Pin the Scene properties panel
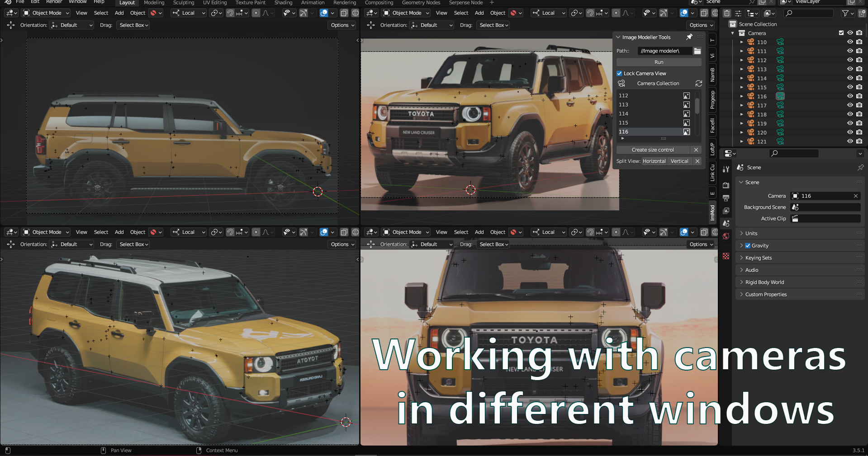The width and height of the screenshot is (868, 456). pos(861,167)
